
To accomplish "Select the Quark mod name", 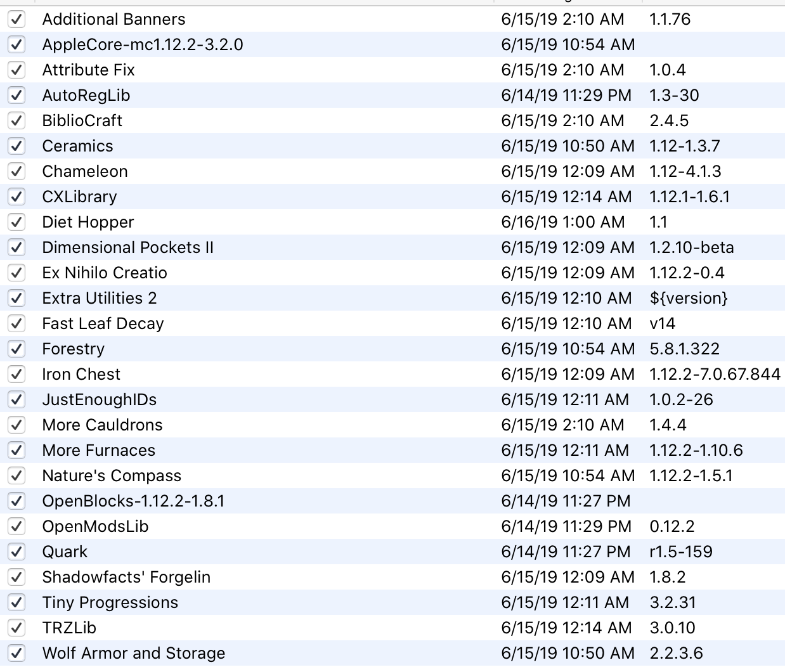I will click(65, 552).
